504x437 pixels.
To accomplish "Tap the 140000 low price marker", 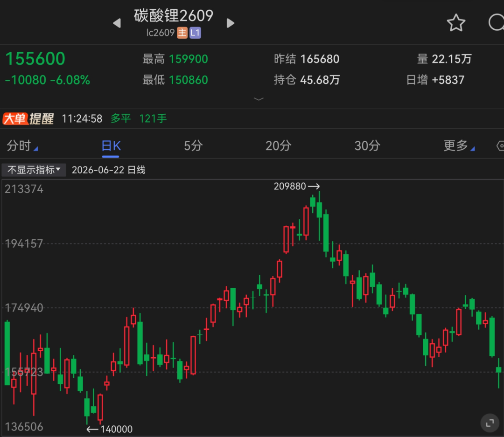I will pos(110,429).
